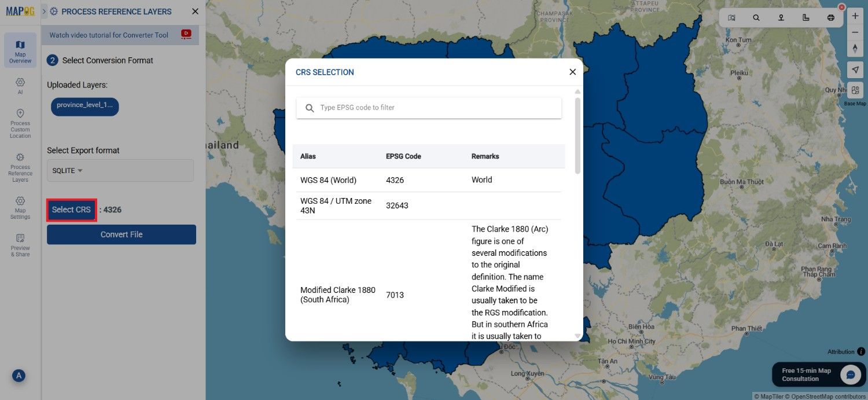Reset map north with compass icon
Screen dimensions: 868x400
tap(855, 48)
